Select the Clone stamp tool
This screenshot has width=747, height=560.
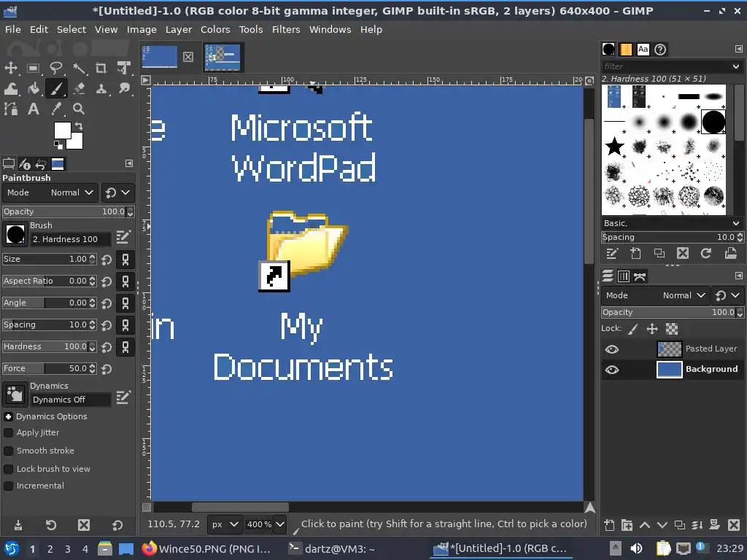tap(101, 88)
